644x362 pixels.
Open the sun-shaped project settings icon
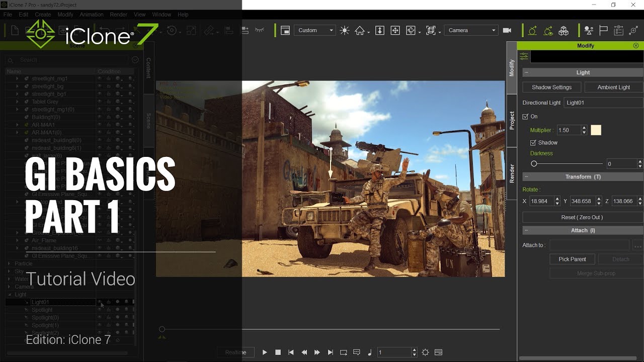click(425, 352)
